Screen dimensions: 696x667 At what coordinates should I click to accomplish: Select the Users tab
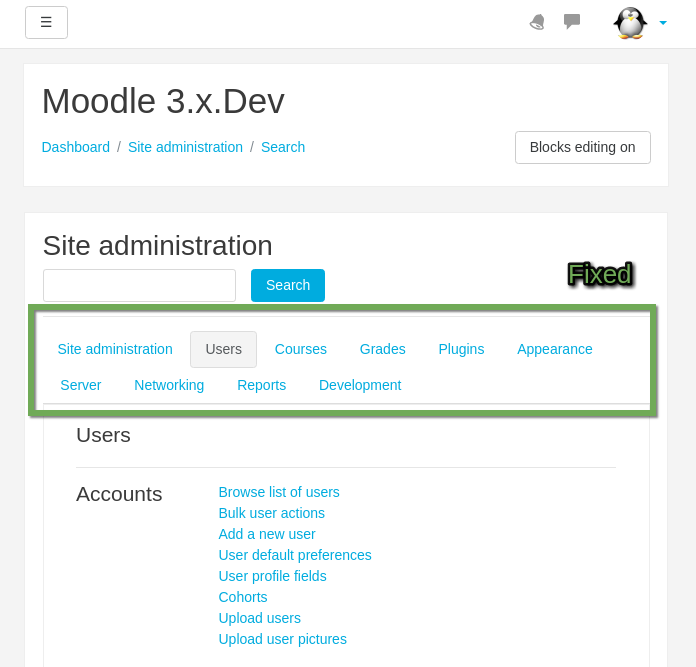[223, 349]
